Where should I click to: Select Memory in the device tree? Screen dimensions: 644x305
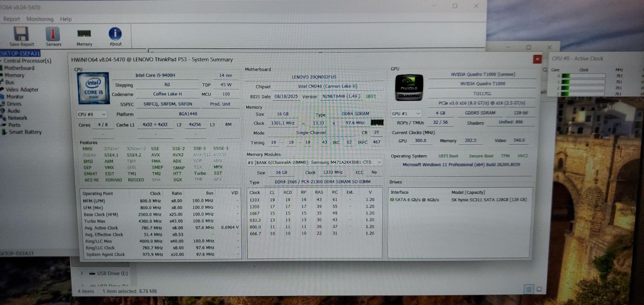[x=14, y=75]
